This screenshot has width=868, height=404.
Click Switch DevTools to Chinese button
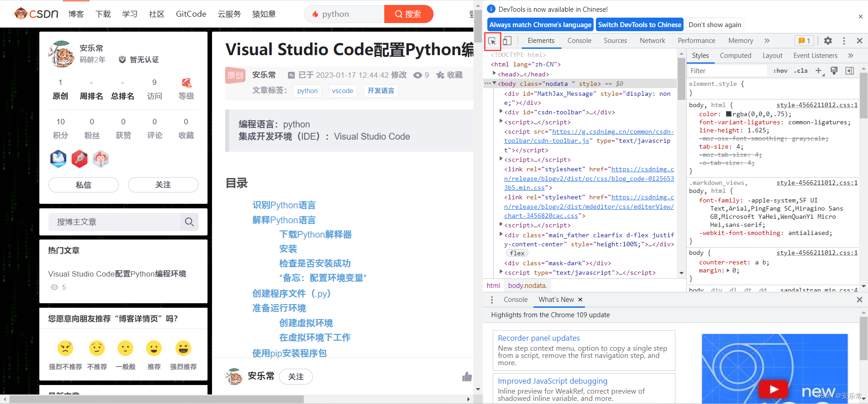(x=639, y=25)
